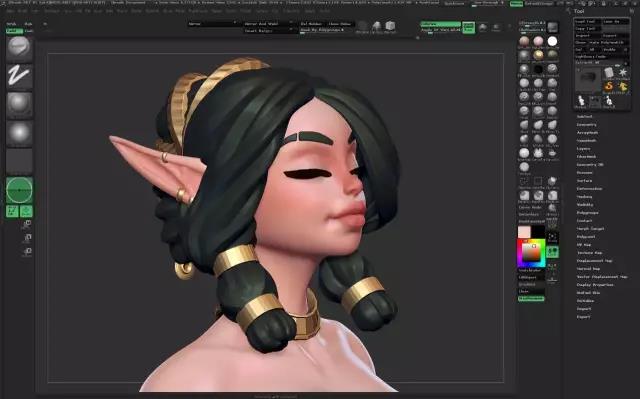Click the white figure tool thumbnail at bottom-right of Tool palette
The image size is (640, 399).
tap(609, 100)
